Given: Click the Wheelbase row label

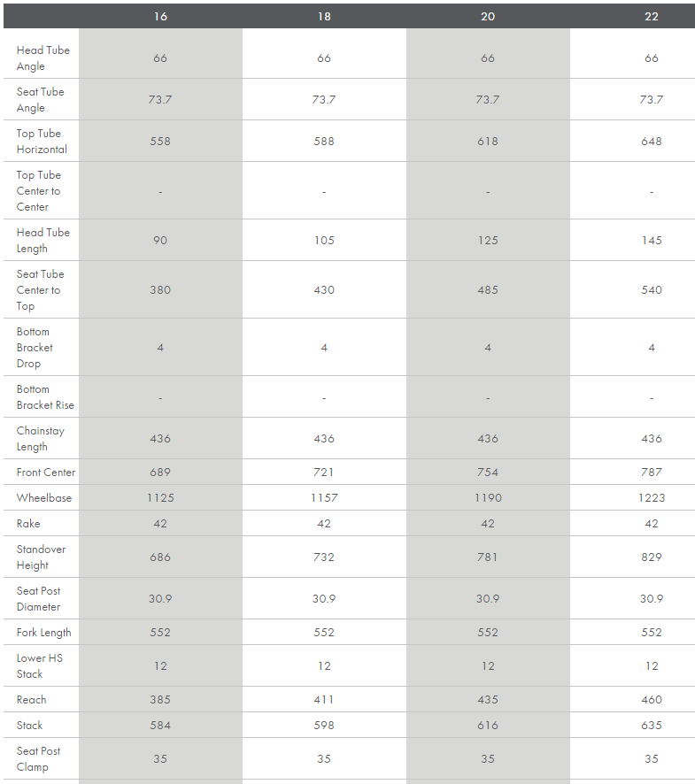Looking at the screenshot, I should click(43, 498).
